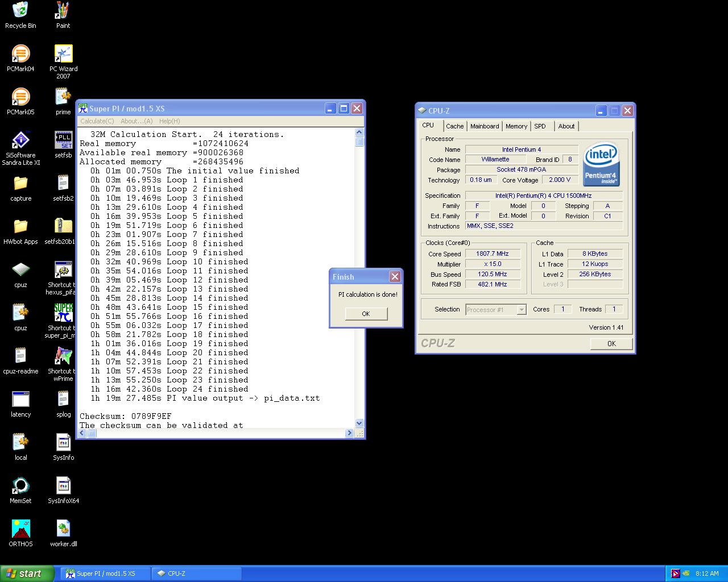
Task: Open the Windows start menu
Action: point(27,573)
